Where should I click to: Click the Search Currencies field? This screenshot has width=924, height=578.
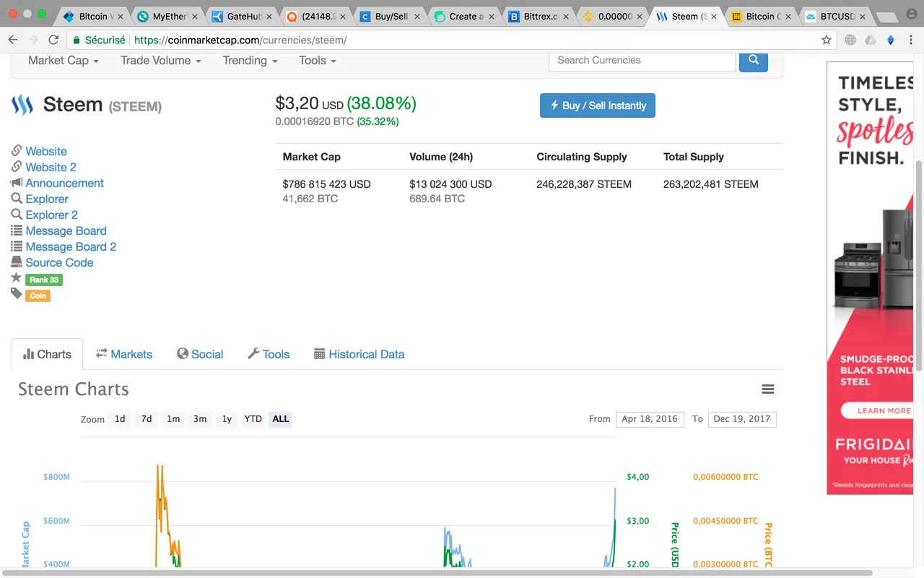tap(642, 61)
